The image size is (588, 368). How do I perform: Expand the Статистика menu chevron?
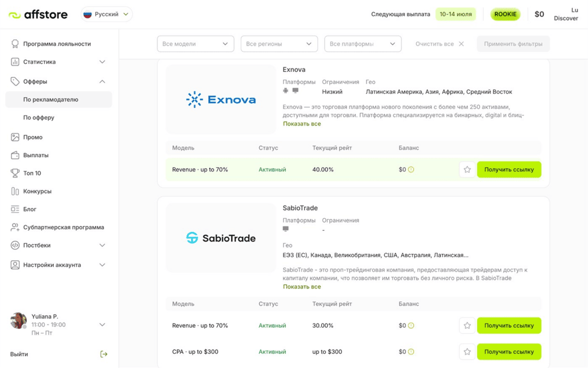(x=102, y=62)
